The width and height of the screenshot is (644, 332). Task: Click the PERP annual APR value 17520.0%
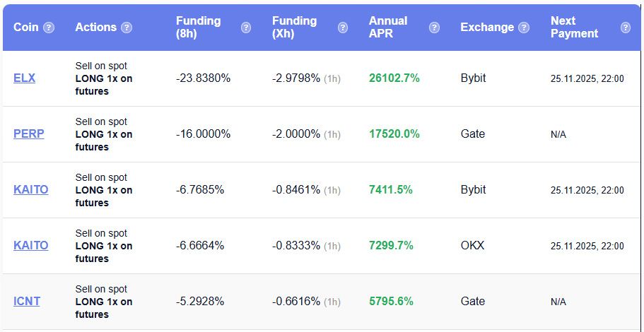[394, 134]
